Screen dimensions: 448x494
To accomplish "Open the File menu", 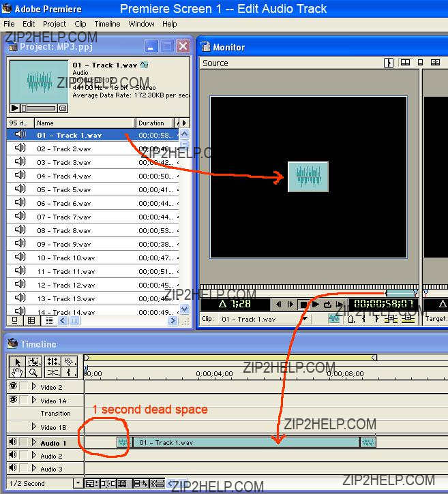I will coord(9,24).
